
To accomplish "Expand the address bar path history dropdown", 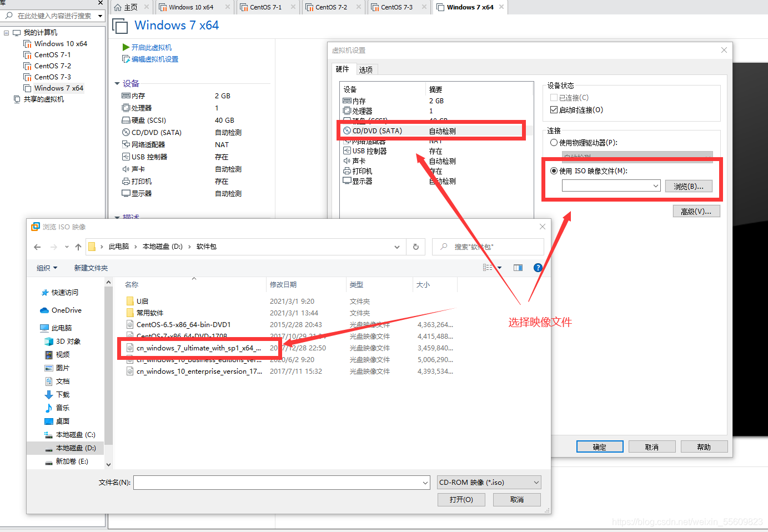I will 397,247.
